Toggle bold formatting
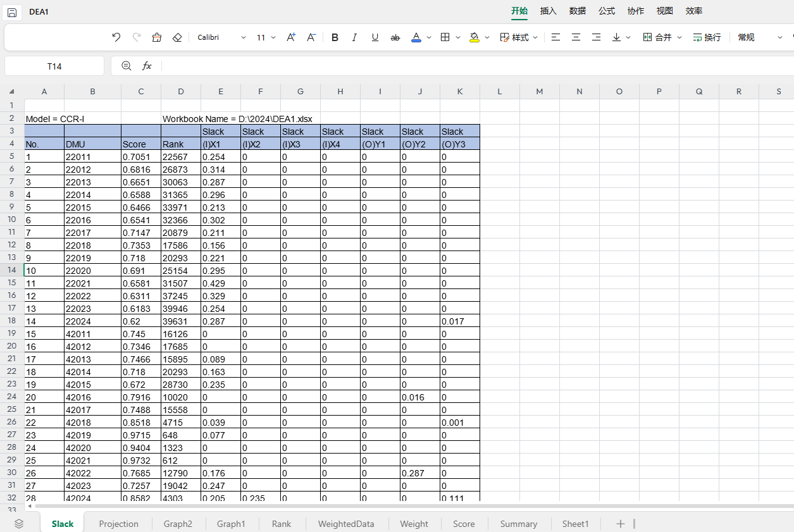 [335, 37]
